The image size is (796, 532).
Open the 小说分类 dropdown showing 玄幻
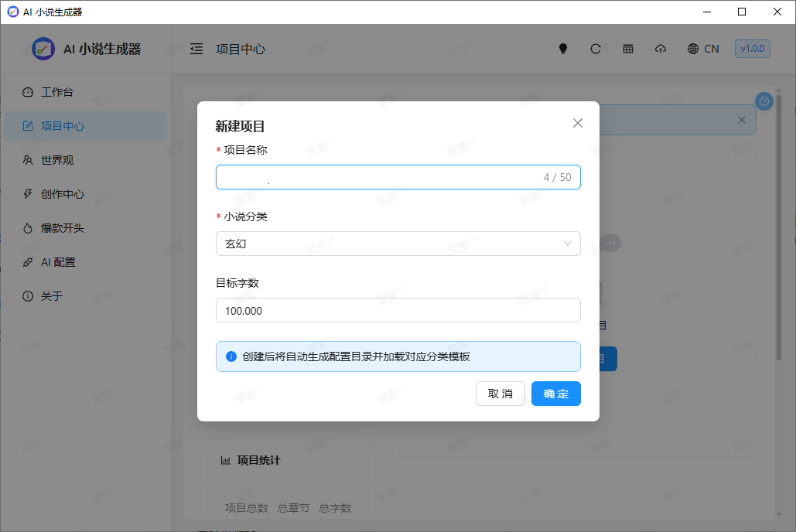[398, 244]
